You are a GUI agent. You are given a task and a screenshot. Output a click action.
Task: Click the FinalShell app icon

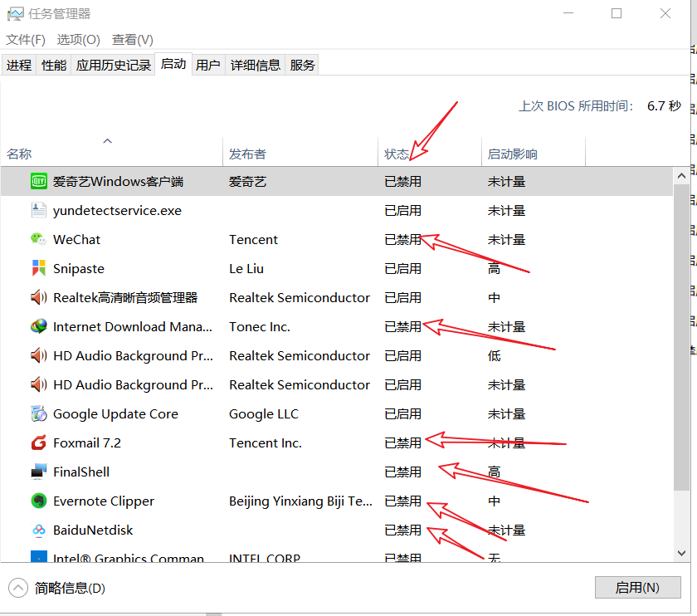[x=39, y=472]
